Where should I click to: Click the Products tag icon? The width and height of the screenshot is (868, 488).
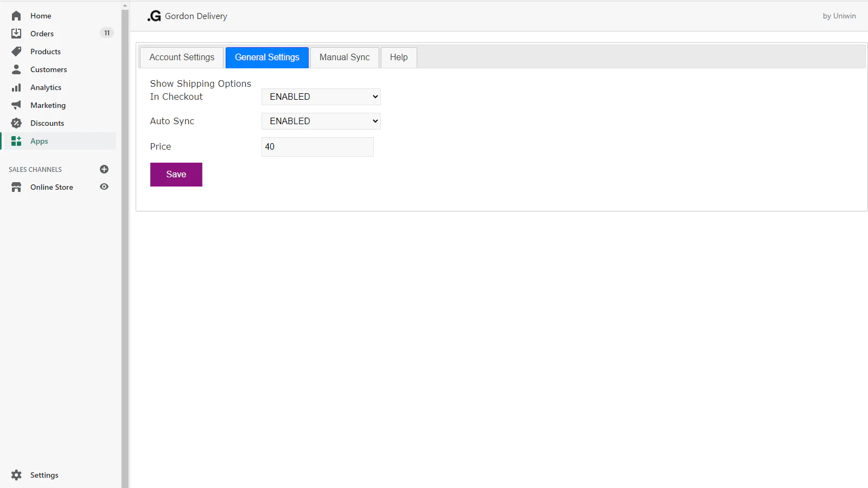pyautogui.click(x=16, y=52)
